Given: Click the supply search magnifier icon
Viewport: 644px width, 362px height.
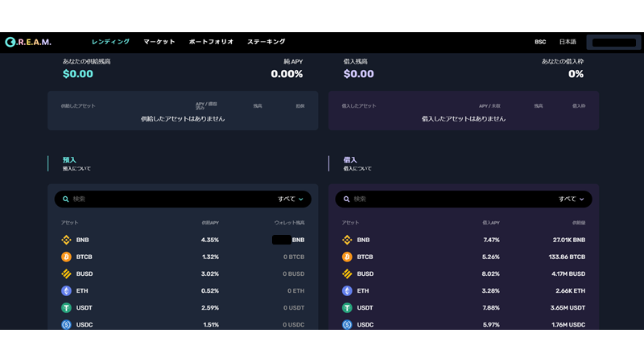Looking at the screenshot, I should click(x=66, y=199).
